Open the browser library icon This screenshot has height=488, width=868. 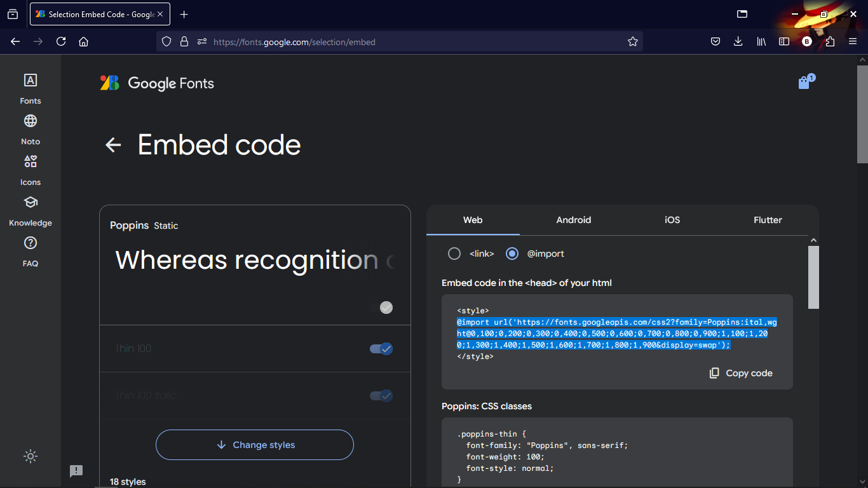click(x=761, y=41)
